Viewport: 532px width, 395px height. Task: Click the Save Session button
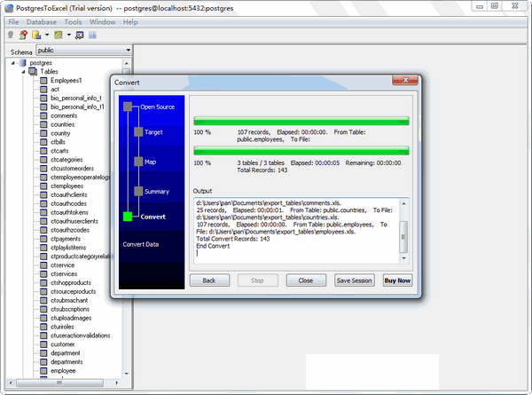[x=355, y=280]
